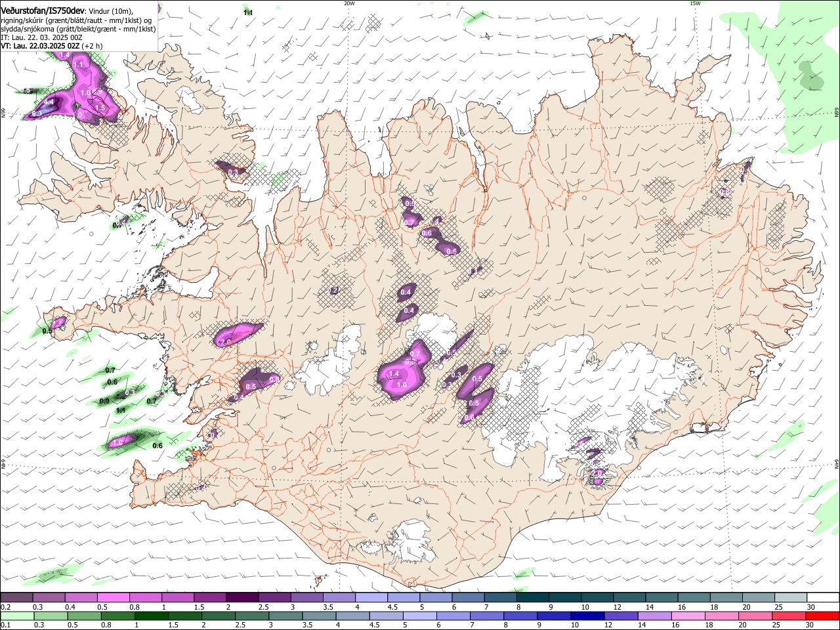The height and width of the screenshot is (630, 840).
Task: Click the dark blue swatch above bottom-row '10'
Action: [x=587, y=616]
